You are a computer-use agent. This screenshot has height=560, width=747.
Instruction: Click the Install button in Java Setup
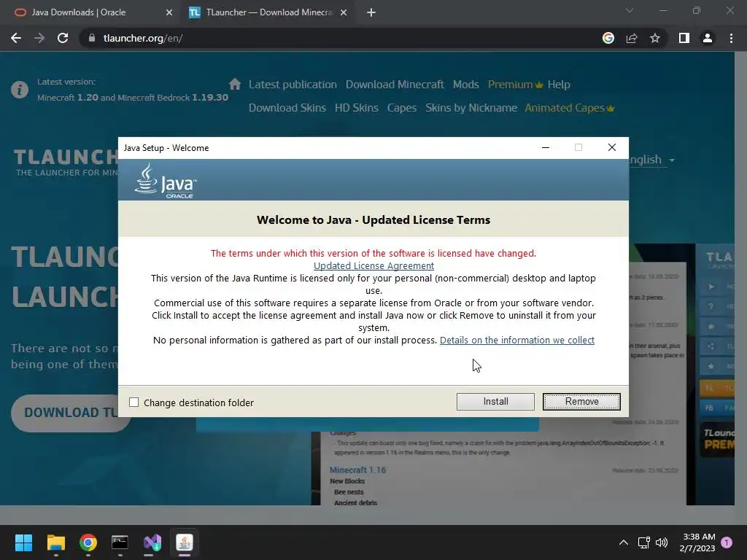pos(495,402)
